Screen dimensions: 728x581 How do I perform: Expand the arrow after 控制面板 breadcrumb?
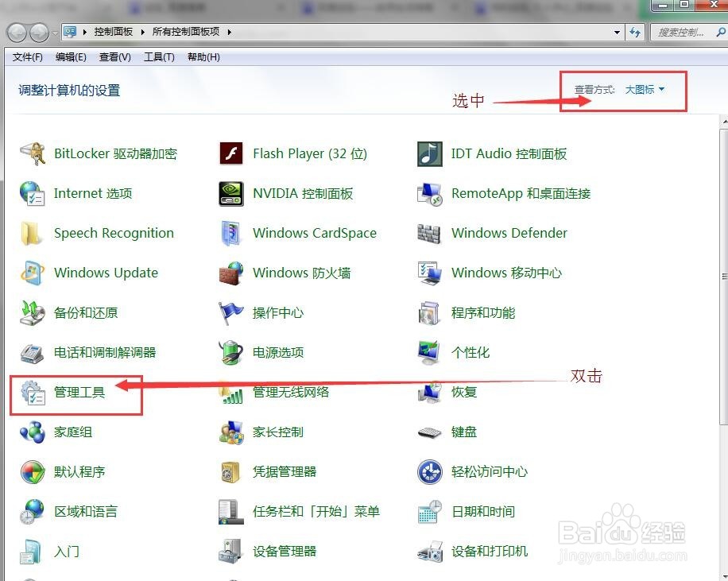142,32
